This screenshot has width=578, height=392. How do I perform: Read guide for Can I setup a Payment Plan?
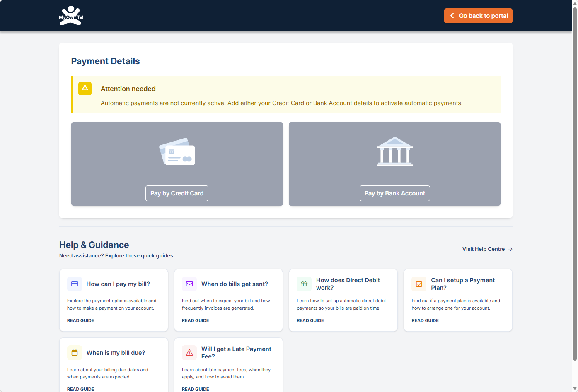point(425,320)
